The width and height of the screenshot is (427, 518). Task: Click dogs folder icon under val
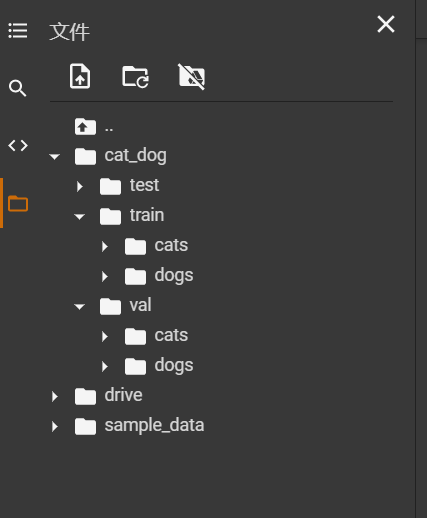point(135,366)
